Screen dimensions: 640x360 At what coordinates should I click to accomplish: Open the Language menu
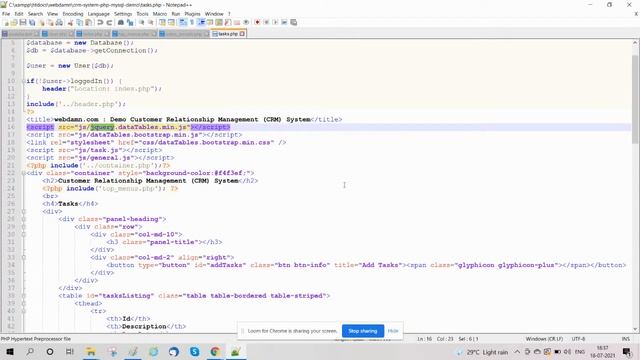pos(98,14)
